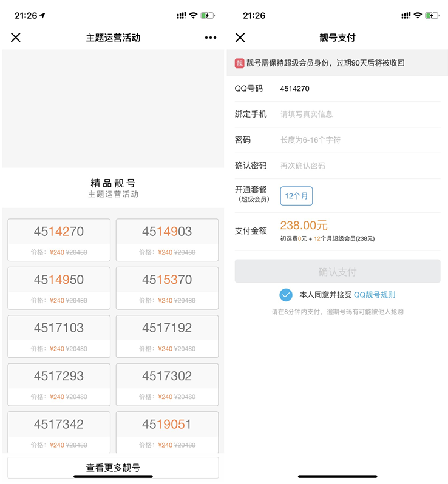Screen dimensions: 448x484
Task: Select QQ number 4517342 card
Action: (59, 432)
